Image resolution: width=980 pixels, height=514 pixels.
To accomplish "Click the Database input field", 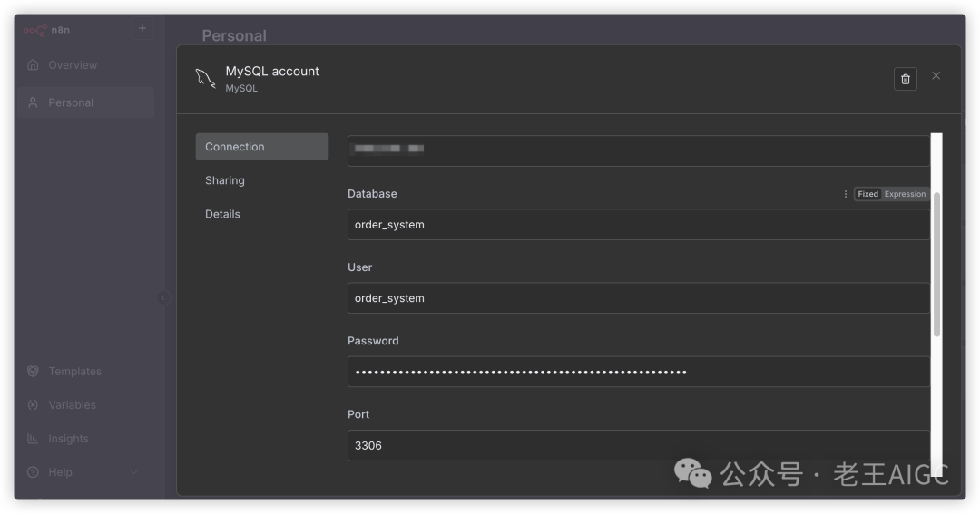I will click(x=639, y=225).
